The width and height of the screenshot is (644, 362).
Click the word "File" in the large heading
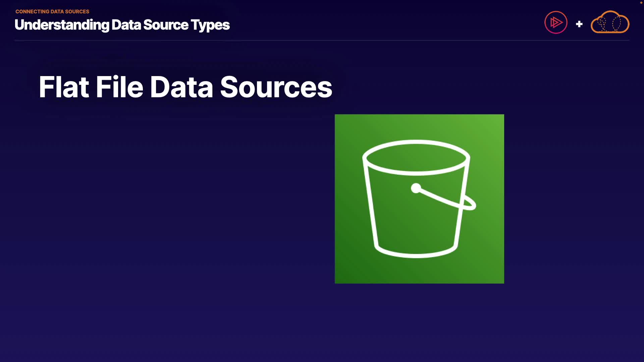119,87
